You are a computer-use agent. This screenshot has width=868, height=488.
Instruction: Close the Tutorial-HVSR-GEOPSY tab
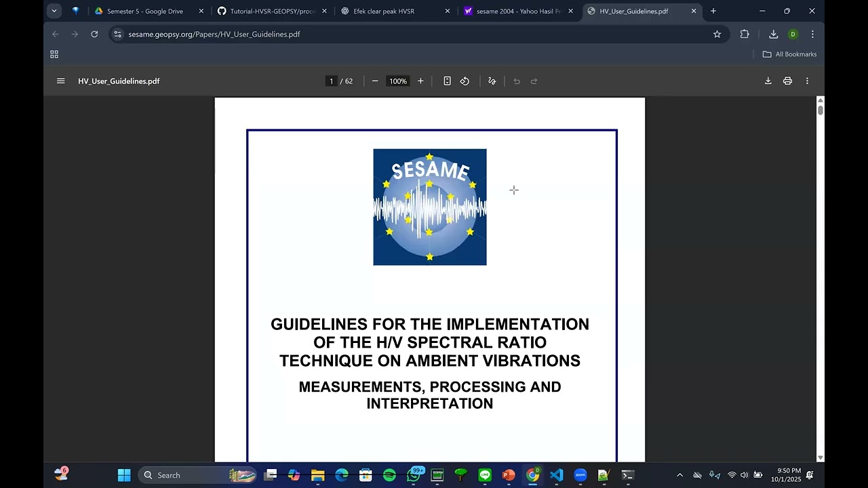(x=324, y=11)
